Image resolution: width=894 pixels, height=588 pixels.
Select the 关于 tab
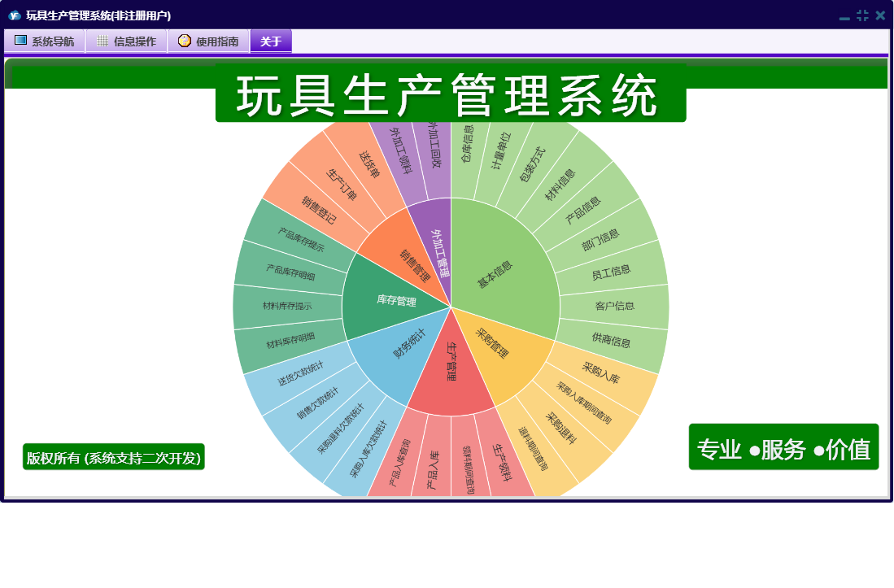pyautogui.click(x=271, y=41)
